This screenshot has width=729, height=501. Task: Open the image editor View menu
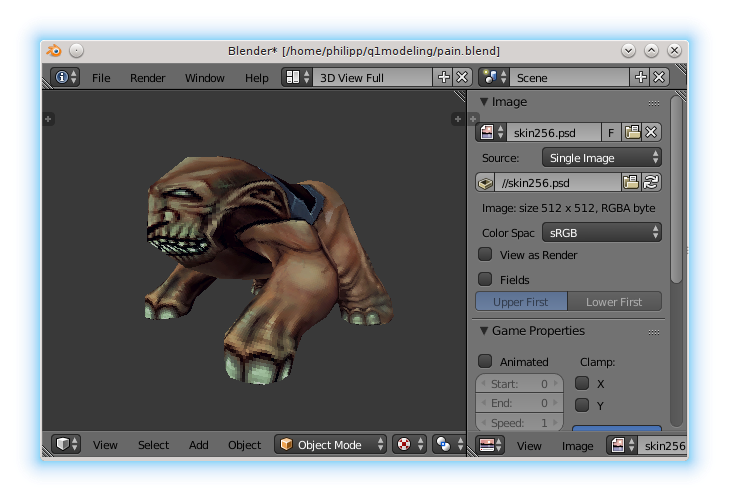click(x=529, y=446)
